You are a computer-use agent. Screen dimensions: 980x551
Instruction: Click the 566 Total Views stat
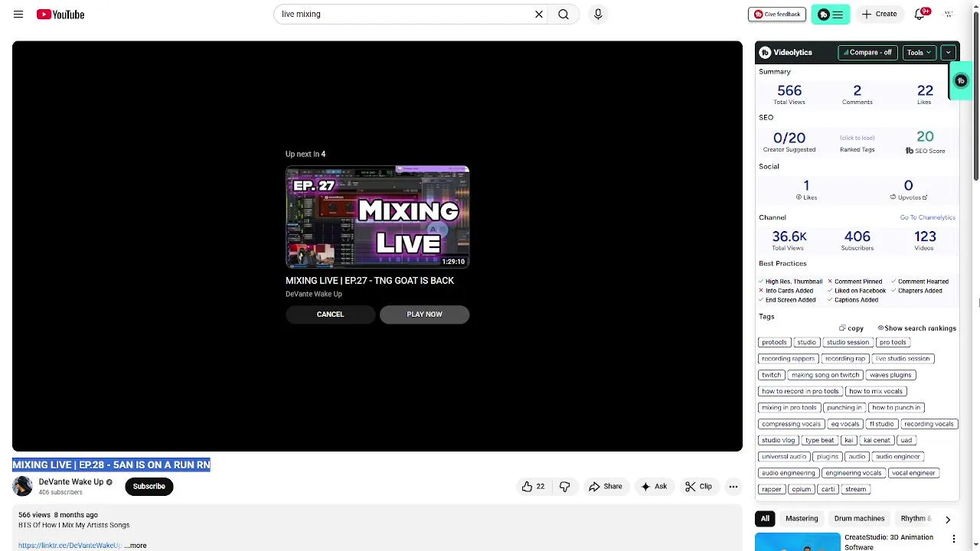(x=789, y=94)
